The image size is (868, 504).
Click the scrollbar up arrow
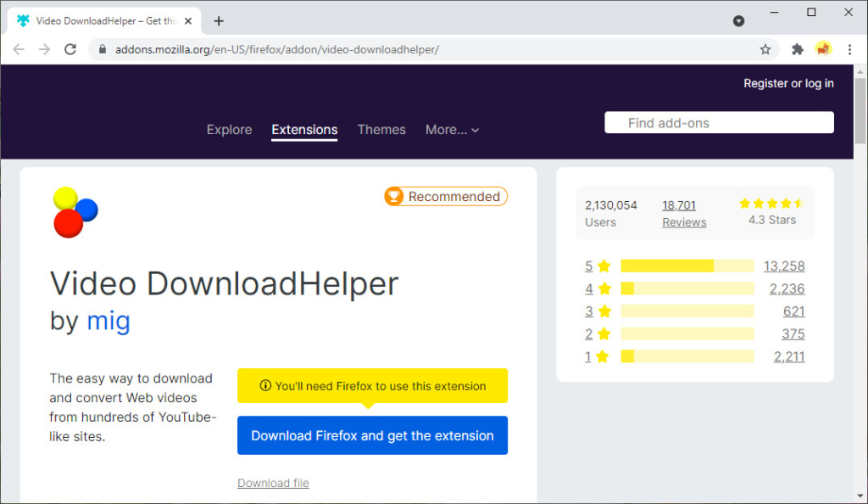(860, 71)
